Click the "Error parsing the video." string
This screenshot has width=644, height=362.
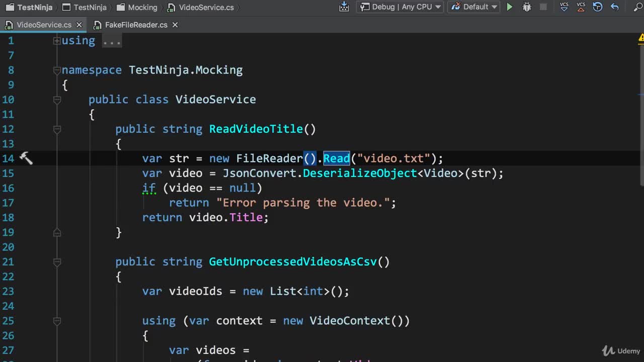(x=303, y=203)
